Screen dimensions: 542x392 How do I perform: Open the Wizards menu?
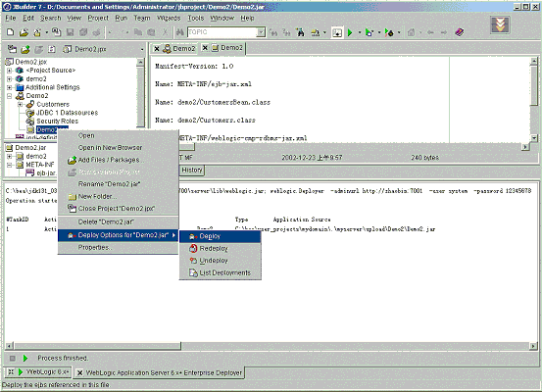(x=169, y=18)
